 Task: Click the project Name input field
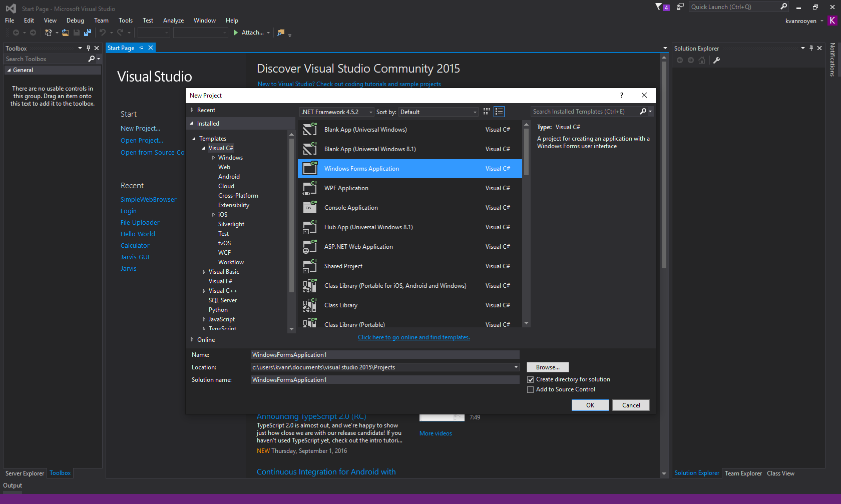coord(384,355)
